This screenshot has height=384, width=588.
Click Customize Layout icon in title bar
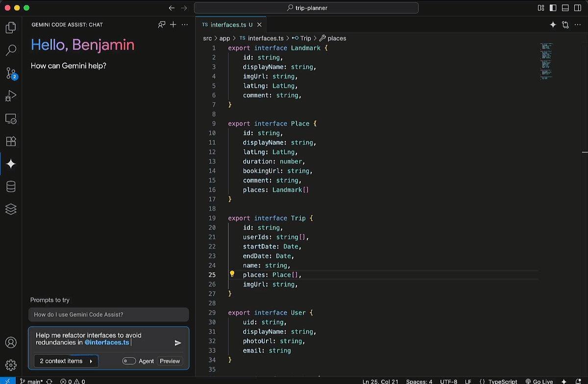click(541, 8)
